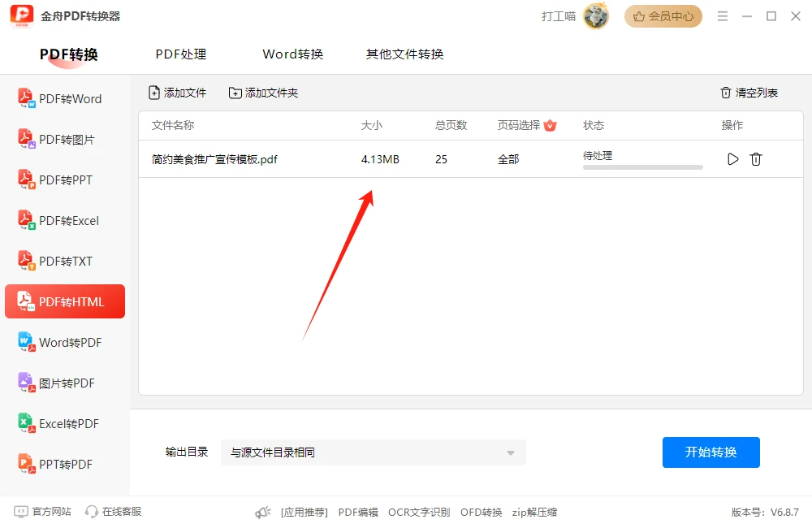Click the 待处理 status text
The height and width of the screenshot is (528, 812).
[x=598, y=155]
